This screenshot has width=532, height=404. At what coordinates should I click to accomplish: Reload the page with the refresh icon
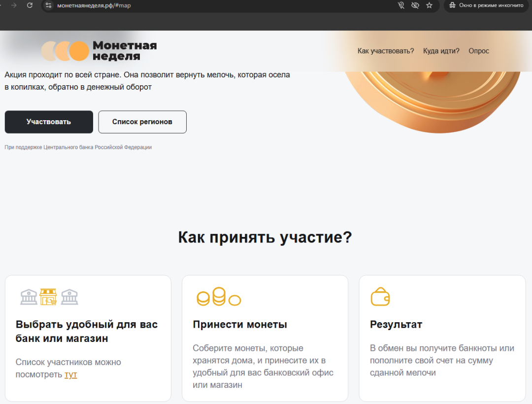[x=30, y=5]
